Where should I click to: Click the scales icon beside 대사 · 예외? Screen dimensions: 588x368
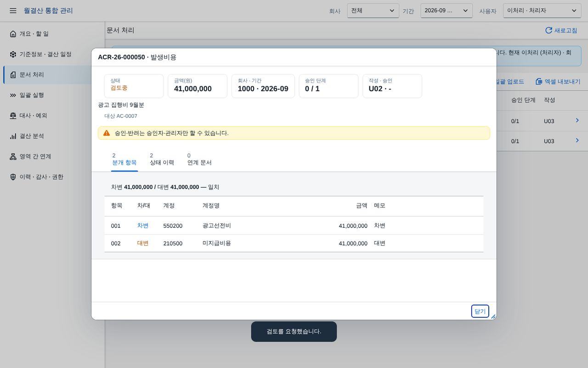[13, 115]
